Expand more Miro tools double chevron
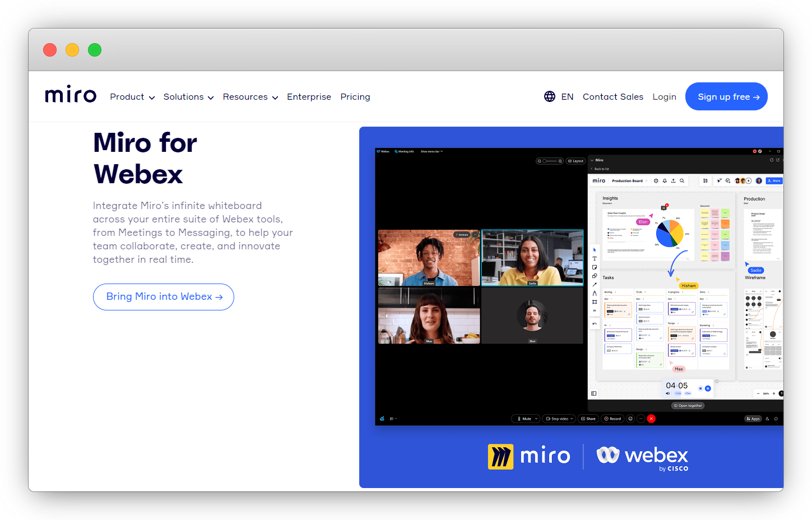The image size is (812, 520). tap(595, 310)
